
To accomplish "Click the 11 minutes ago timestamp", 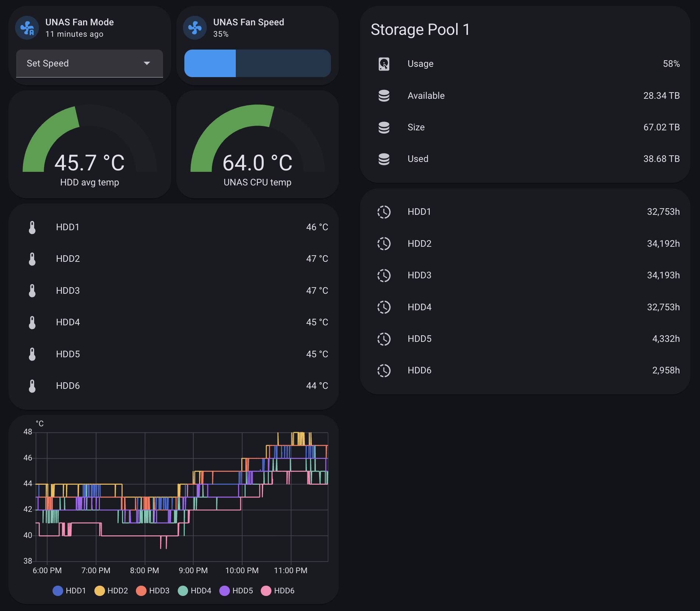I will (74, 34).
